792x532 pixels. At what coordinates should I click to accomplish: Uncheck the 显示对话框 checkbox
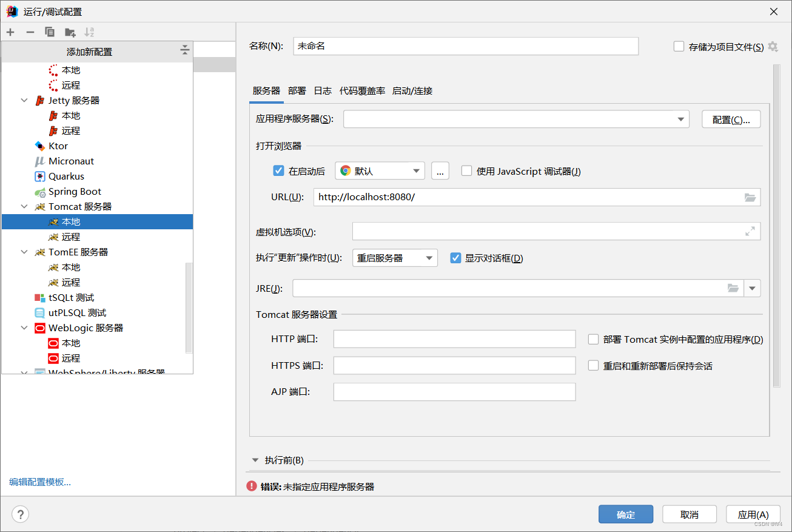[455, 258]
